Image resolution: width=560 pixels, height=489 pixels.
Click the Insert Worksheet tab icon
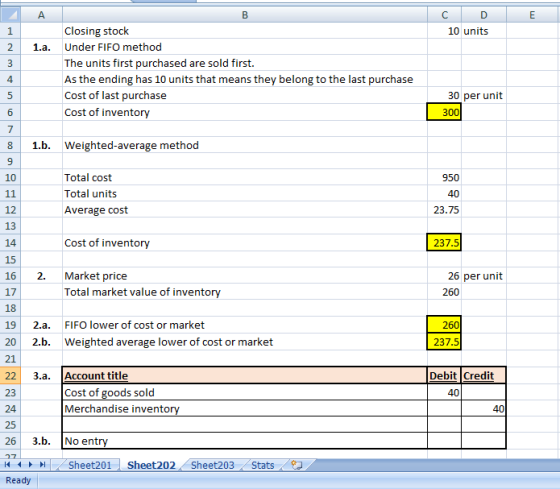(296, 465)
